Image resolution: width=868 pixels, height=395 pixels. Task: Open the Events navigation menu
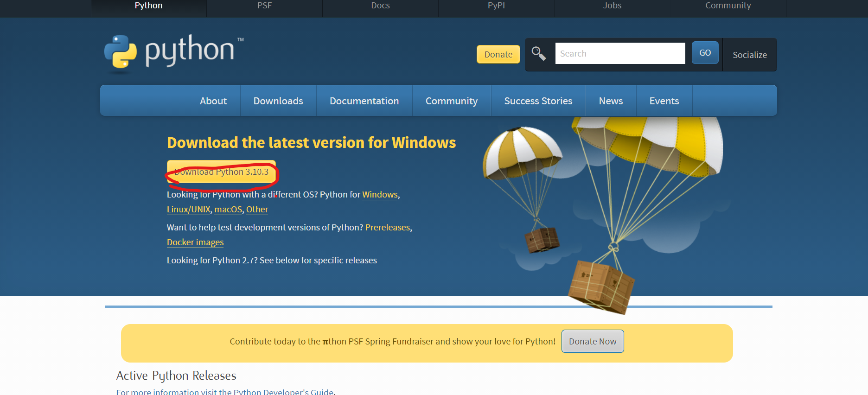tap(664, 101)
